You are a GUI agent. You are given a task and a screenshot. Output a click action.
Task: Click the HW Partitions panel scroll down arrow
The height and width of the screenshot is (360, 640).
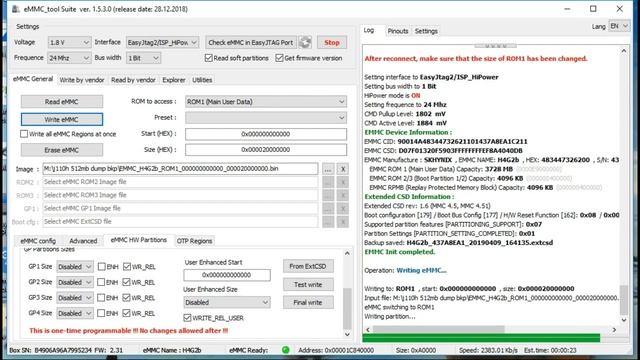347,334
